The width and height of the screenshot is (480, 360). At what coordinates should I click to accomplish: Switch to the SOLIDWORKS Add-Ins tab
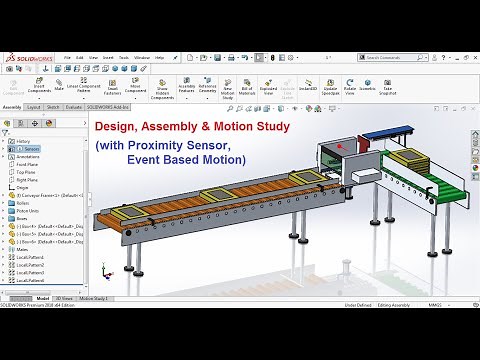pos(107,107)
